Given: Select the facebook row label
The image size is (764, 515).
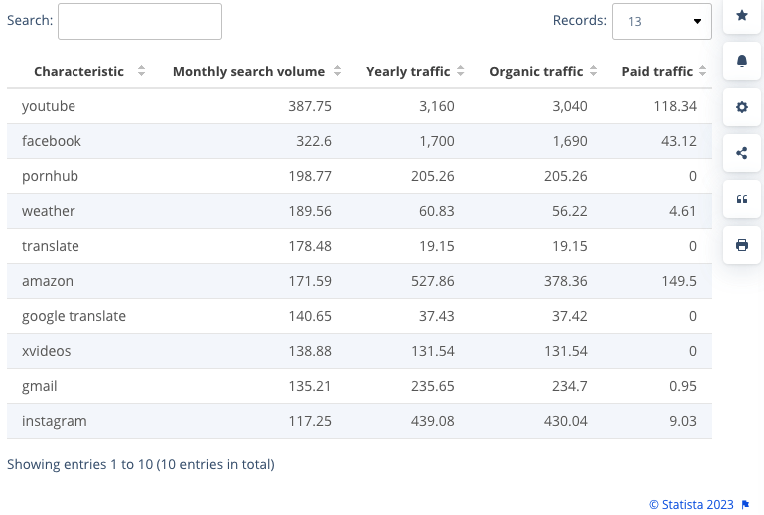Looking at the screenshot, I should [x=51, y=141].
